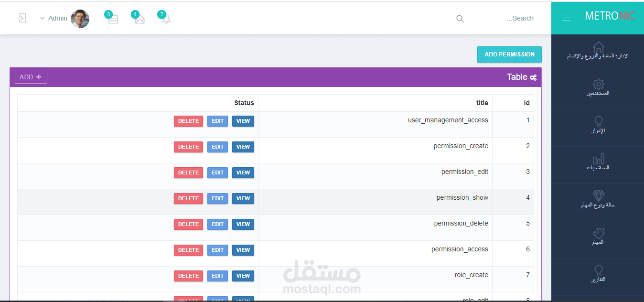Edit the permission_edit row
The height and width of the screenshot is (302, 644).
217,173
